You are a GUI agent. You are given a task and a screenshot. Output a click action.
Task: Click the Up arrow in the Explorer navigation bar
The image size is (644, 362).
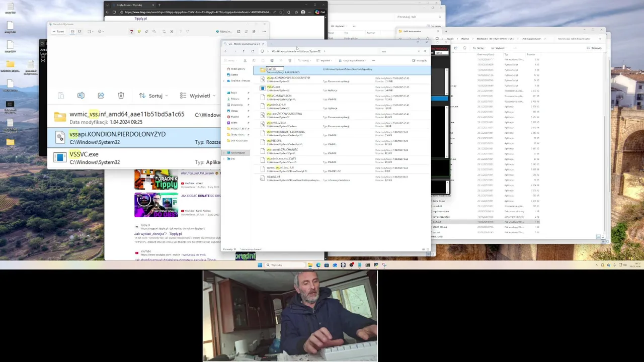[x=244, y=51]
